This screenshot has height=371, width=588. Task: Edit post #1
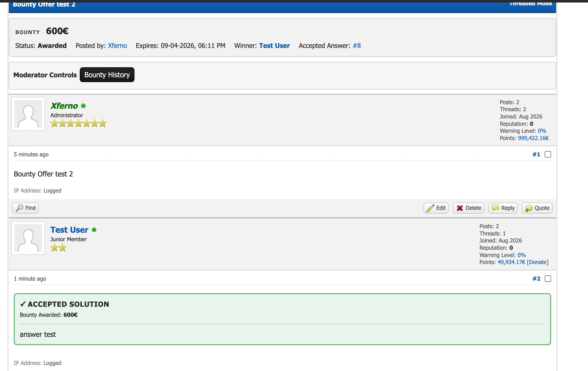(436, 208)
